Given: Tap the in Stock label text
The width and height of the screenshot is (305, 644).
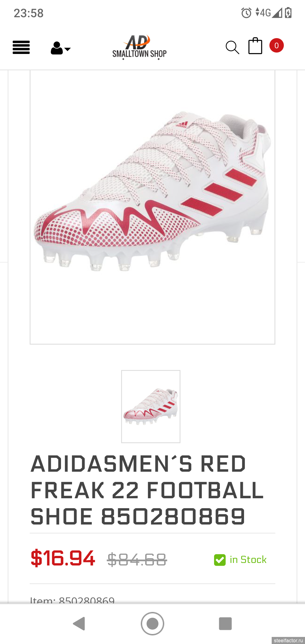Looking at the screenshot, I should pyautogui.click(x=248, y=560).
